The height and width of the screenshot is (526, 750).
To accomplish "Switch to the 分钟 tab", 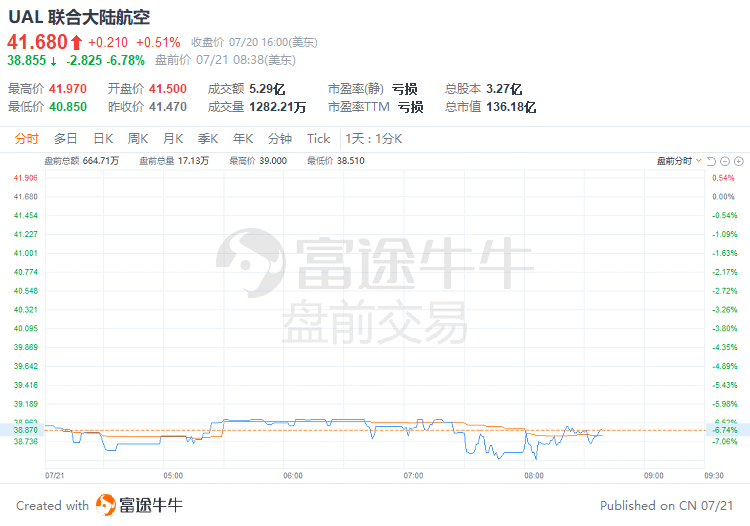I will click(x=280, y=139).
